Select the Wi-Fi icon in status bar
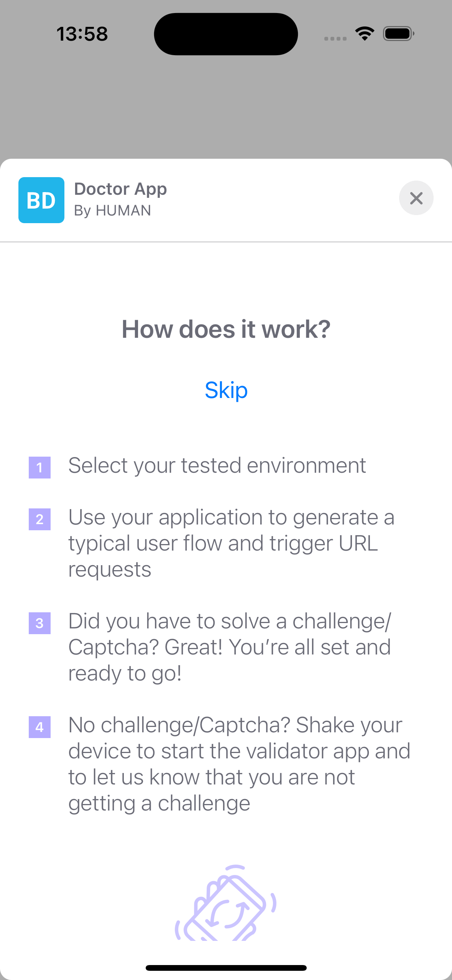This screenshot has height=980, width=452. pos(364,33)
